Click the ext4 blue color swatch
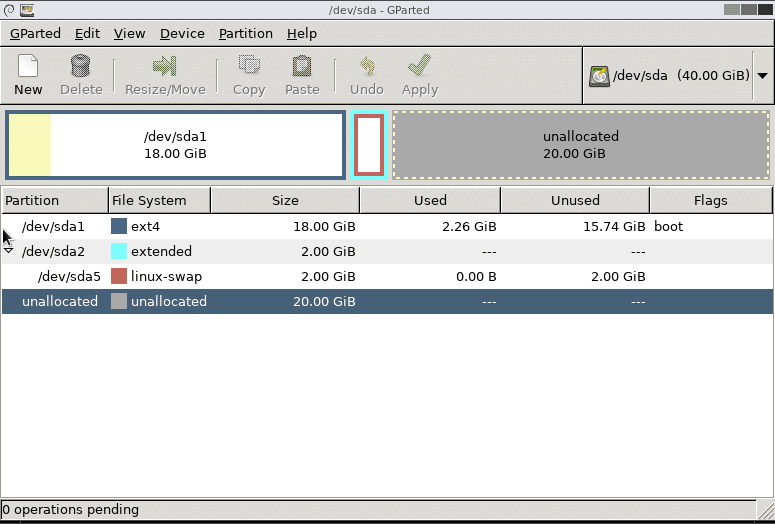Viewport: 775px width, 524px height. (119, 227)
